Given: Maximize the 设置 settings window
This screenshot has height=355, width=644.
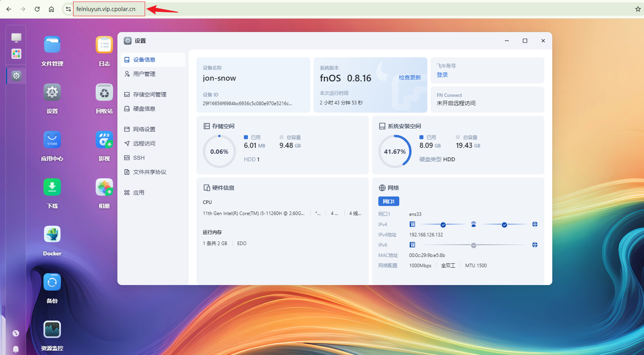Looking at the screenshot, I should coord(525,41).
